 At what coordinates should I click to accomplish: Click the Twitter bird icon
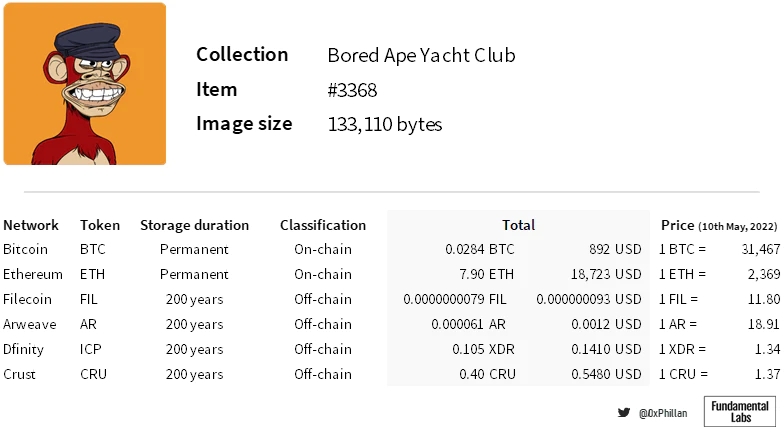point(624,412)
